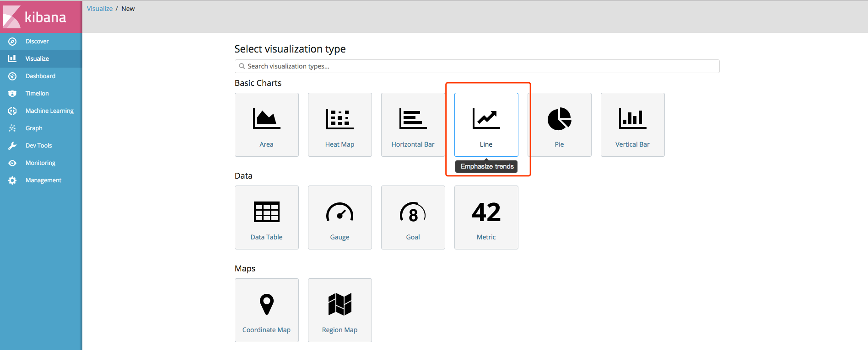The width and height of the screenshot is (868, 350).
Task: Click the Machine Learning brain icon
Action: click(12, 111)
